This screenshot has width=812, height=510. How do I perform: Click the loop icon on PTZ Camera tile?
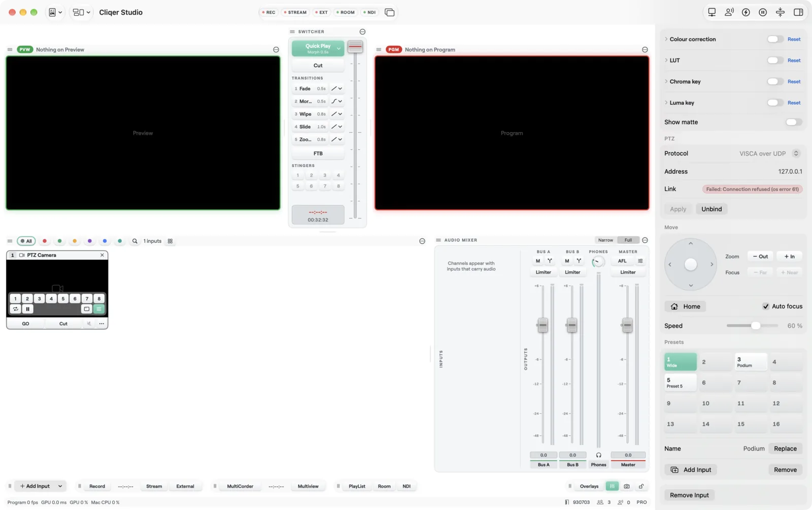16,309
